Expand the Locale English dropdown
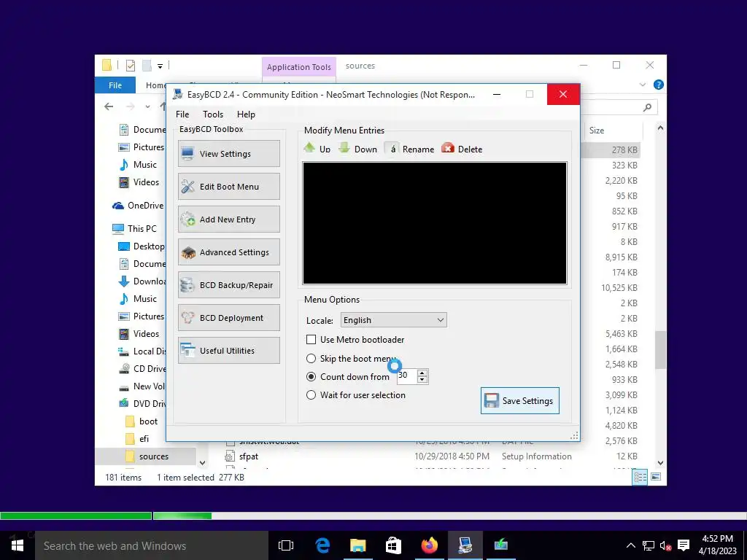747x560 pixels. (x=393, y=320)
